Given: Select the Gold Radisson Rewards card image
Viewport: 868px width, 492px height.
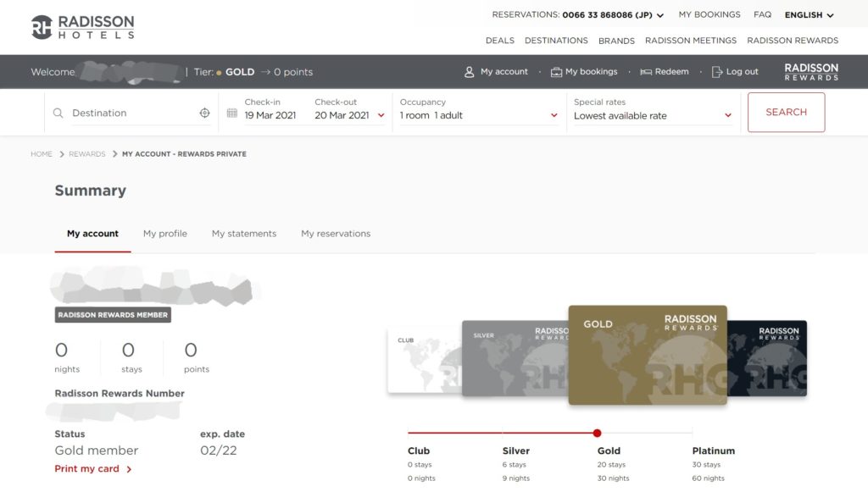Looking at the screenshot, I should pos(647,355).
